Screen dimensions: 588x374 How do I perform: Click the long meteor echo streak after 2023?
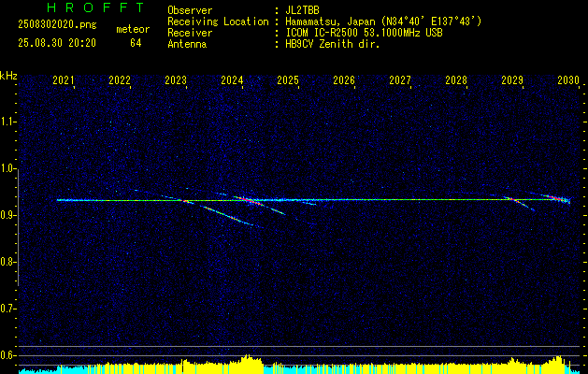pyautogui.click(x=229, y=216)
